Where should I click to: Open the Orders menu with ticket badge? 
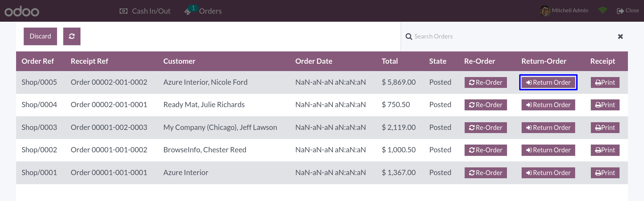coord(203,11)
